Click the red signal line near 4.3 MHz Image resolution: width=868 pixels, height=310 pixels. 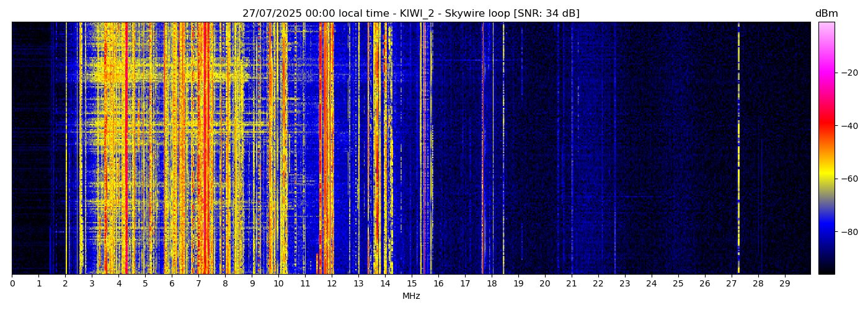click(x=126, y=149)
